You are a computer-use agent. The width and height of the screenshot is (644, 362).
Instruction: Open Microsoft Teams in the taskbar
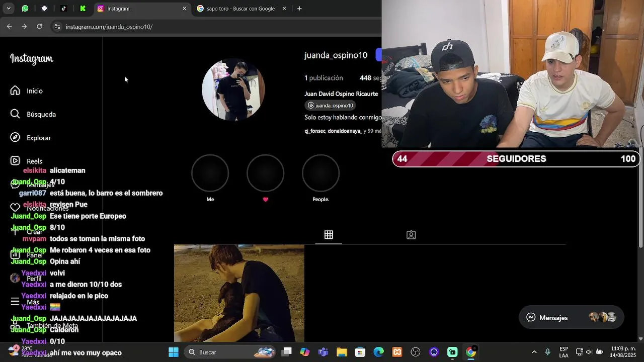tap(323, 352)
